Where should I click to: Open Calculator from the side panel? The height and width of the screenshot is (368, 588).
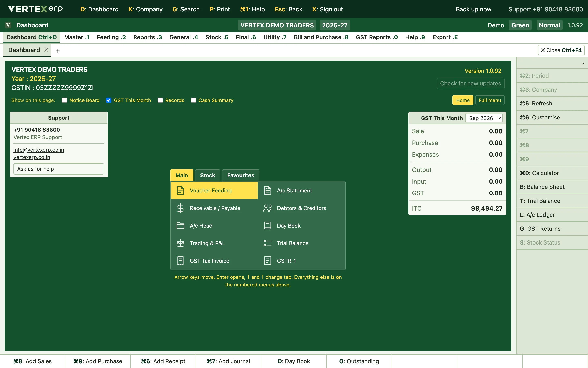[552, 173]
